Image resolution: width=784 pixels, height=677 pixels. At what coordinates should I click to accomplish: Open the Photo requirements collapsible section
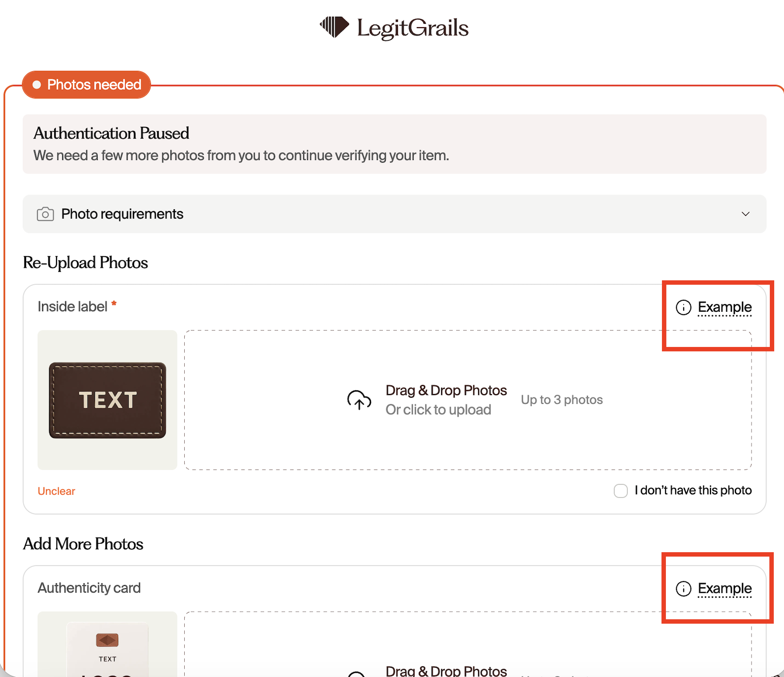tap(395, 214)
